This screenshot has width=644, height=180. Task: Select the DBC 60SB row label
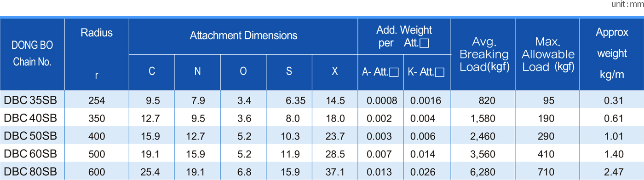pos(30,154)
